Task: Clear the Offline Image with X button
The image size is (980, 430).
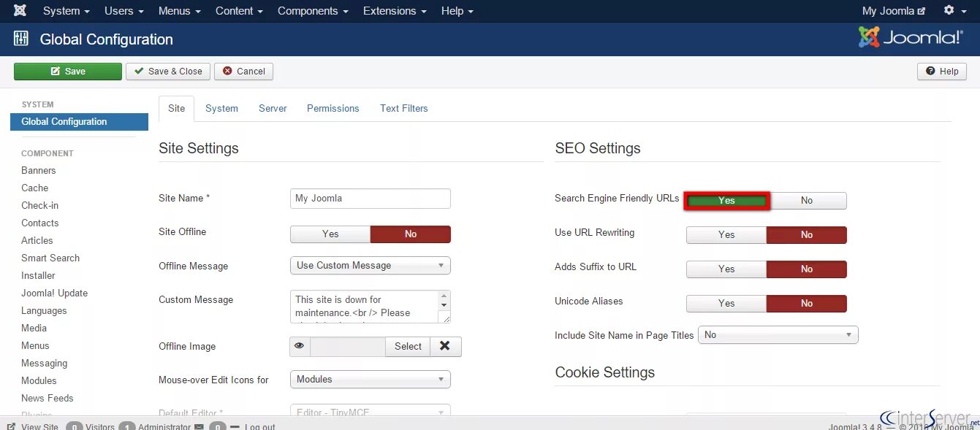Action: [x=445, y=347]
